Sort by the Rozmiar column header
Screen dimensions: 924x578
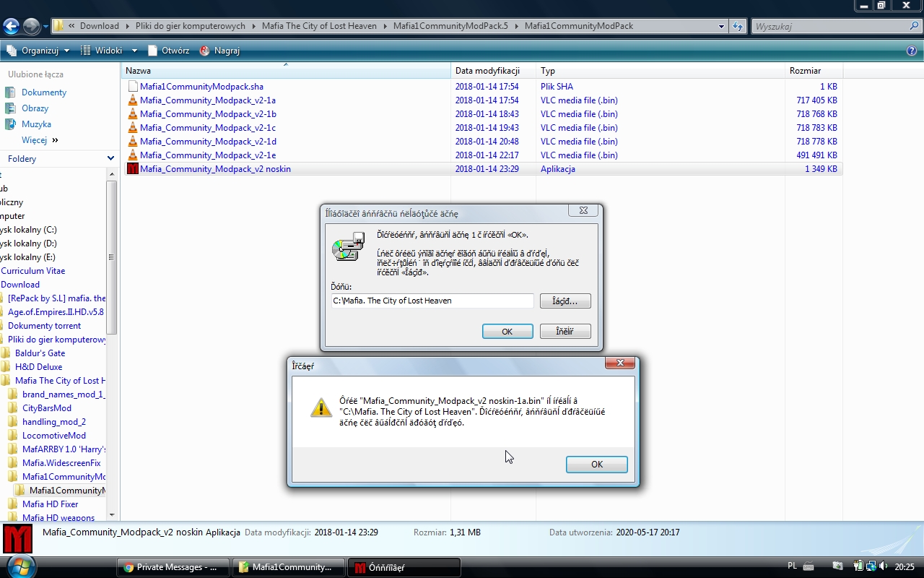(x=814, y=71)
